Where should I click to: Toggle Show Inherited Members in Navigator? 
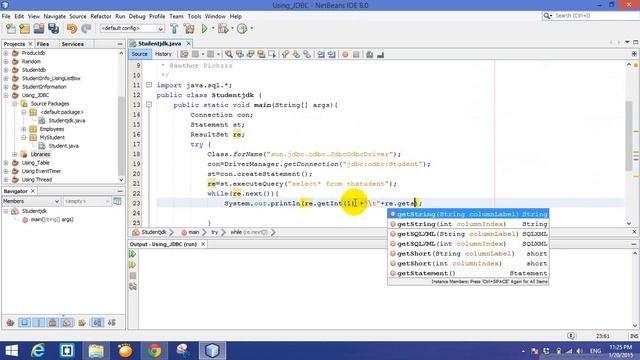[x=10, y=323]
